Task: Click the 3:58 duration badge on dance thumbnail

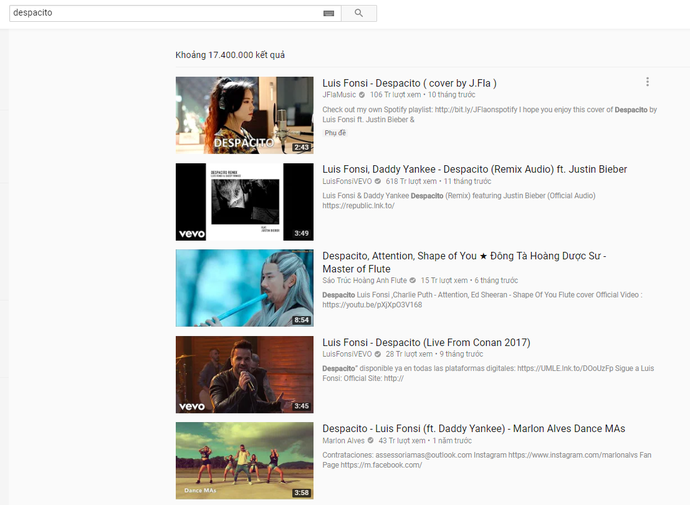Action: (301, 493)
